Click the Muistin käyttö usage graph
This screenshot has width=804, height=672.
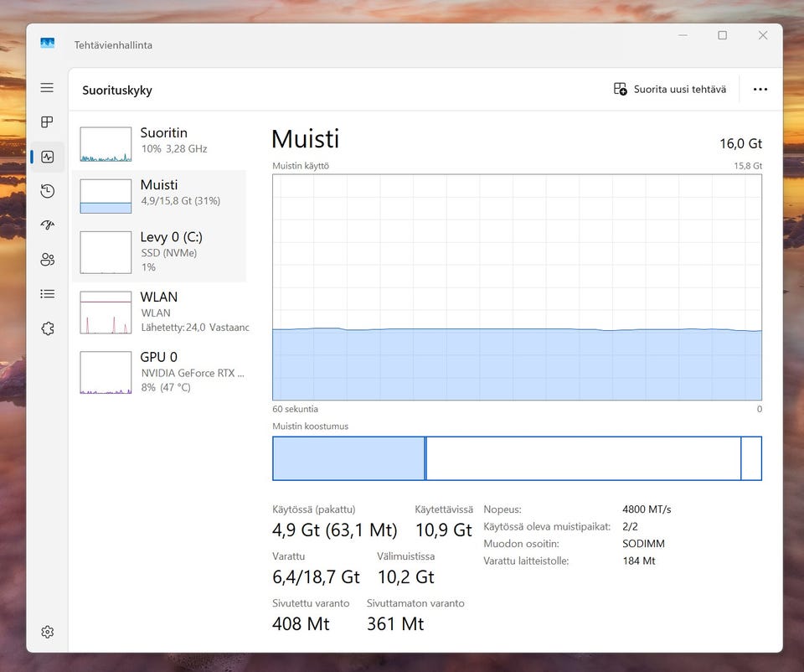[517, 287]
